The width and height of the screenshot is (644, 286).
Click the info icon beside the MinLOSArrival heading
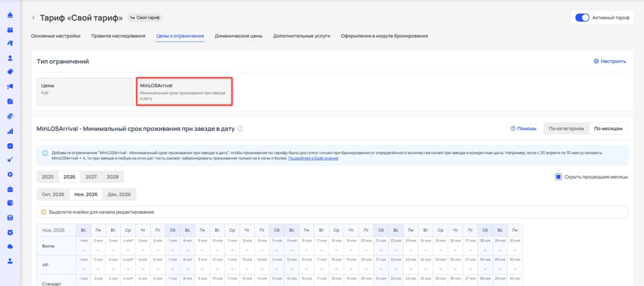click(x=240, y=129)
